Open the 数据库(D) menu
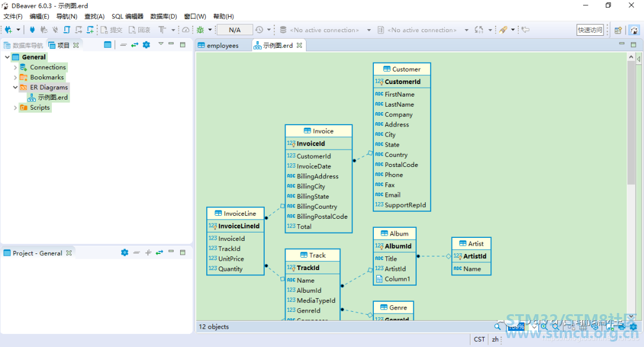 click(163, 17)
